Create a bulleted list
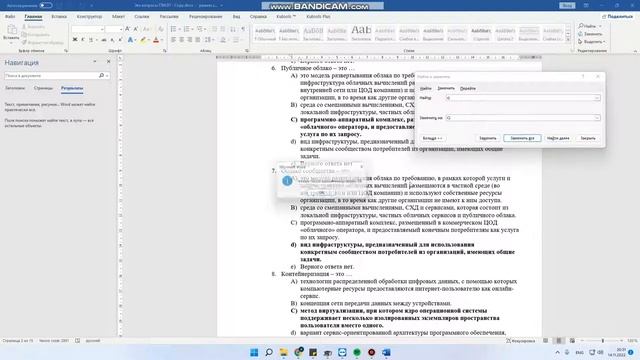 (174, 29)
